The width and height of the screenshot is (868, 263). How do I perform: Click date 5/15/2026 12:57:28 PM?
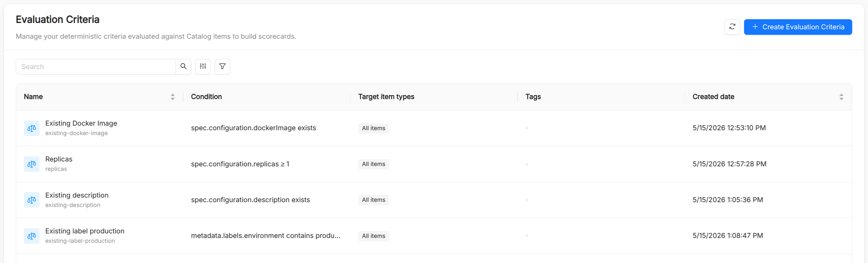[x=729, y=164]
